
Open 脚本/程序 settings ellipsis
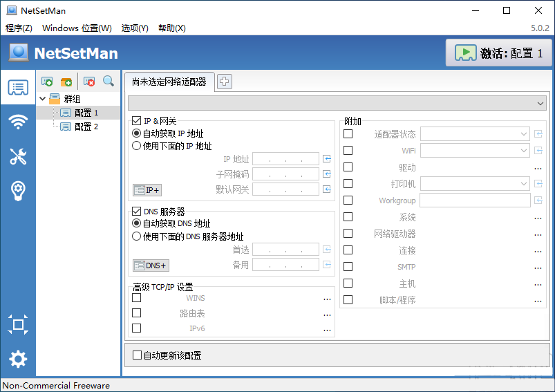pos(538,301)
